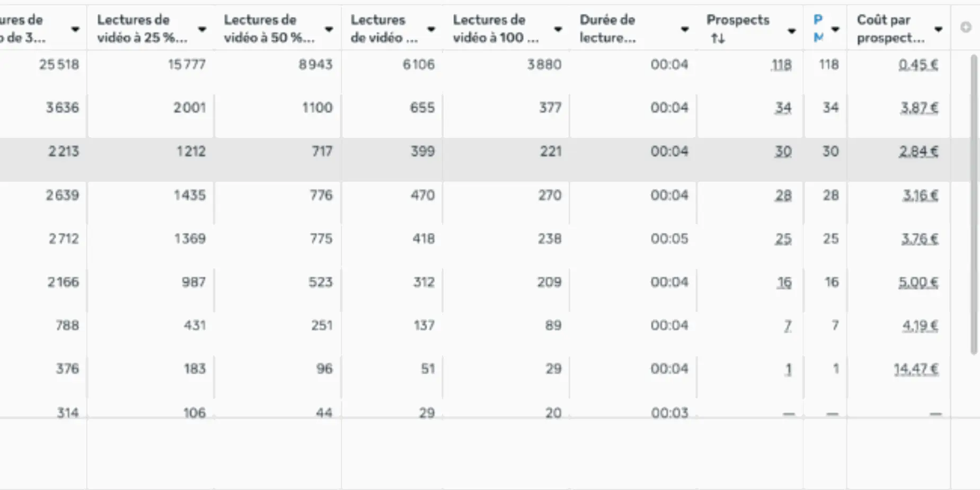The width and height of the screenshot is (980, 490).
Task: Open dropdown for Lectures de vidéo à 25 % column
Action: coord(202,29)
